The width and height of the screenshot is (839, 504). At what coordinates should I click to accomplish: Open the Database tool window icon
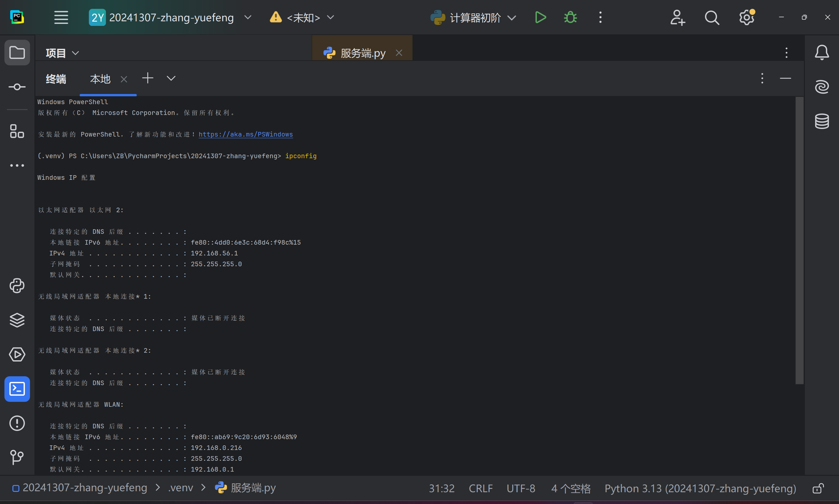pyautogui.click(x=822, y=121)
